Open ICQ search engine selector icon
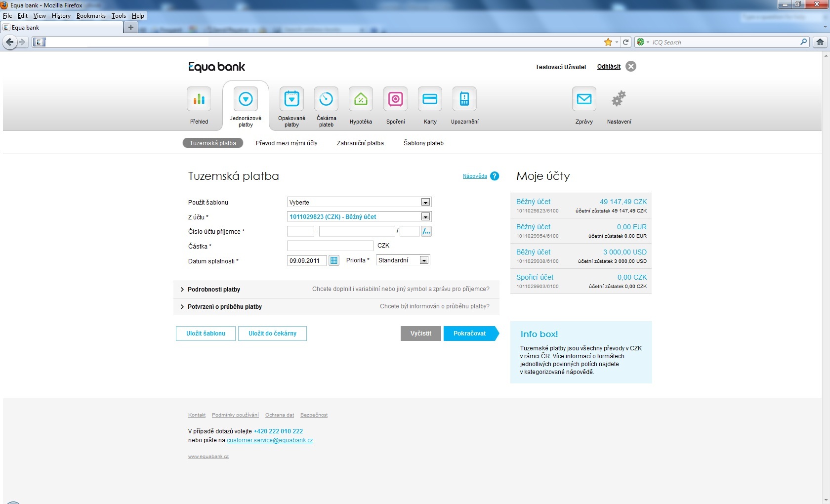 coord(642,42)
